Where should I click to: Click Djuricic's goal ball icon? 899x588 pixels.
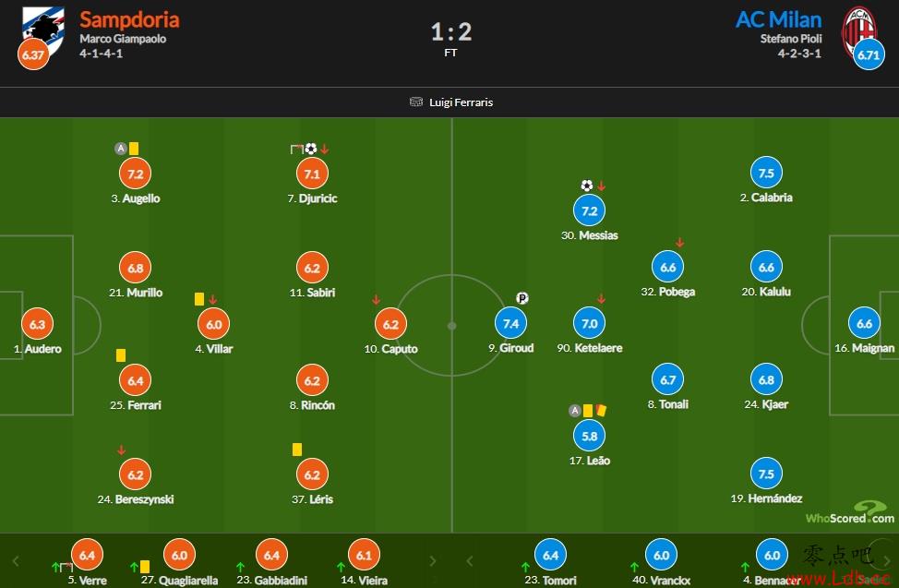(x=311, y=150)
